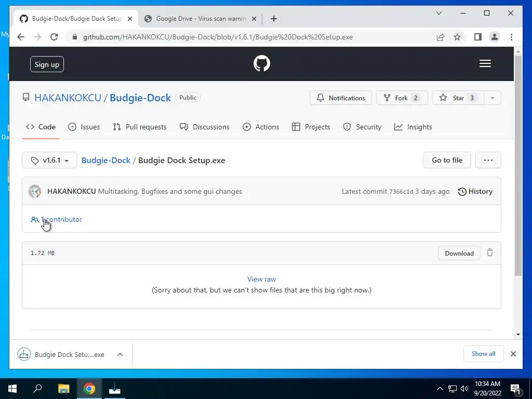The image size is (532, 399).
Task: Open File Explorer from the taskbar
Action: point(63,389)
